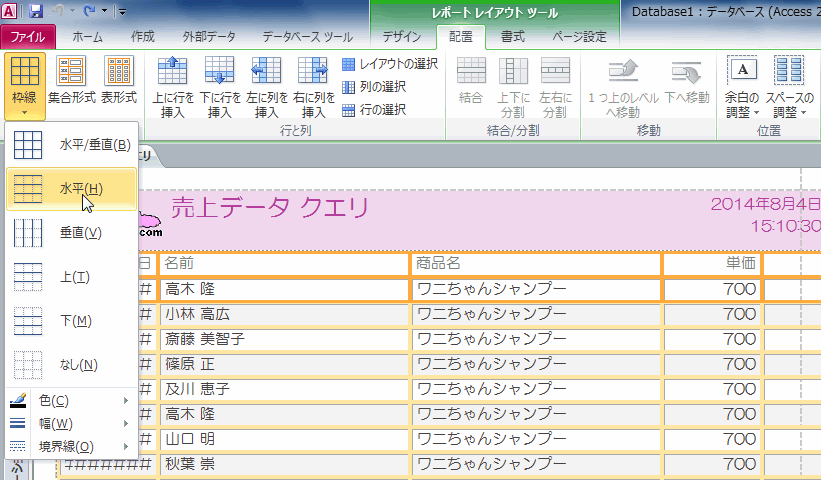Select the 斎藤 美智子 name cell

coord(283,340)
